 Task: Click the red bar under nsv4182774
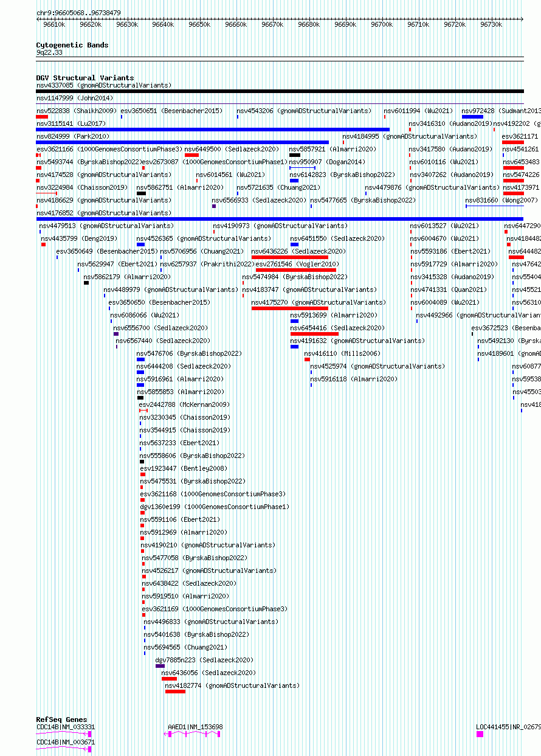pos(175,692)
